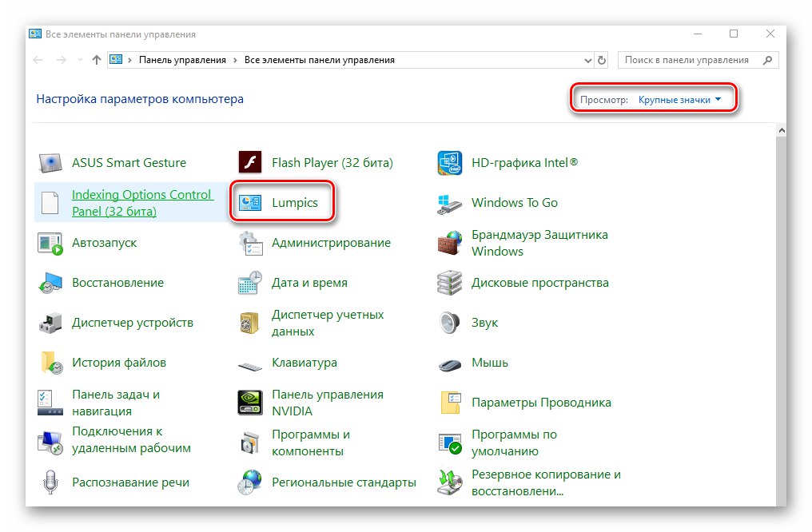The image size is (812, 532).
Task: Open the Администрирование link
Action: click(x=331, y=243)
